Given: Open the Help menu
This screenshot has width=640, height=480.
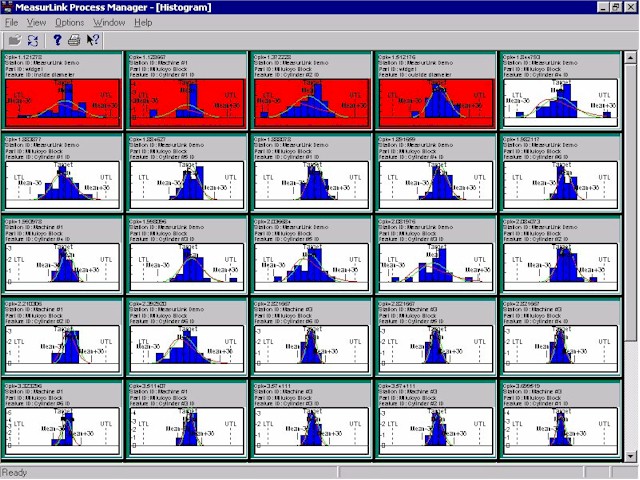Looking at the screenshot, I should (144, 22).
